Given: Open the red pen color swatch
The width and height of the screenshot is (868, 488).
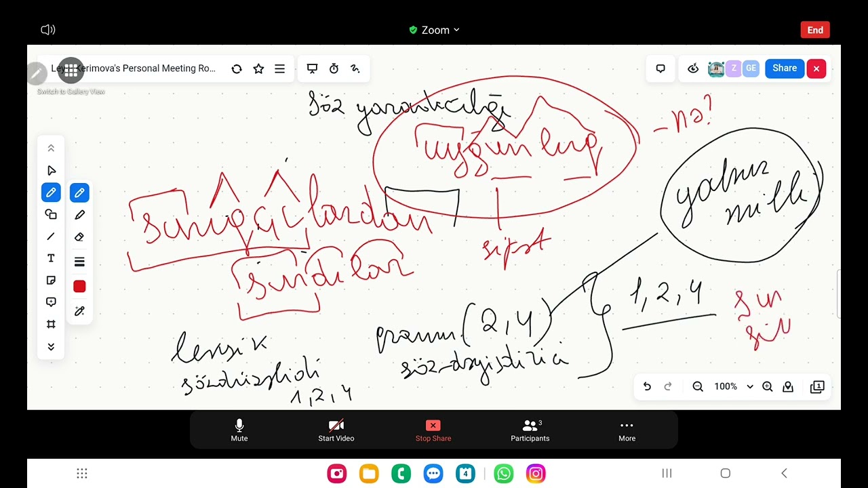Looking at the screenshot, I should click(x=79, y=287).
